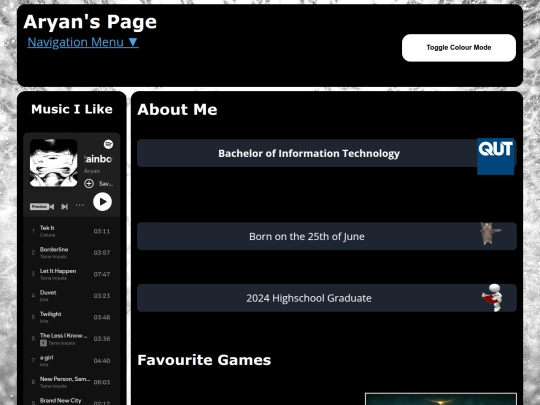Click the dancing cat image
540x405 pixels.
click(490, 233)
